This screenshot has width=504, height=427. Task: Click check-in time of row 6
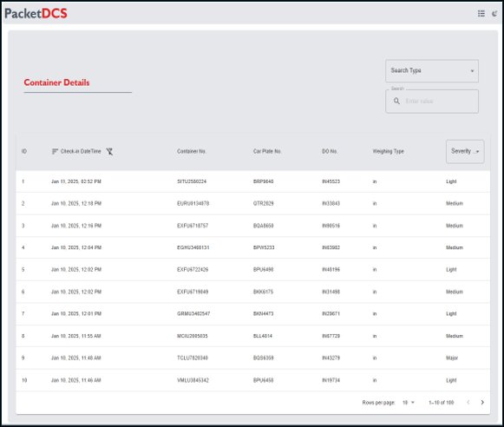[x=76, y=292]
